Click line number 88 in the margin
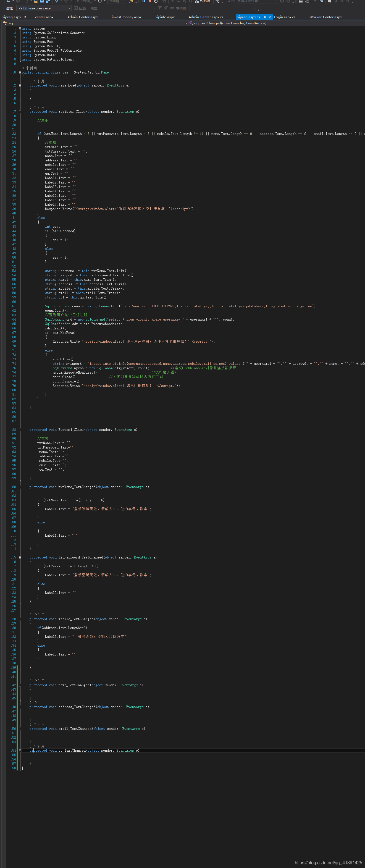 point(14,430)
